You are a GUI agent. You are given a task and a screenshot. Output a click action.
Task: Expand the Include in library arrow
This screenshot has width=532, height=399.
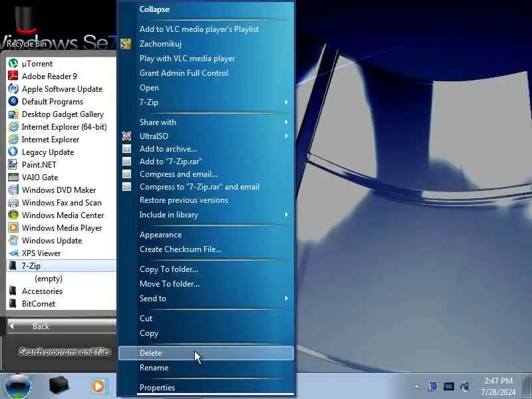click(x=287, y=215)
